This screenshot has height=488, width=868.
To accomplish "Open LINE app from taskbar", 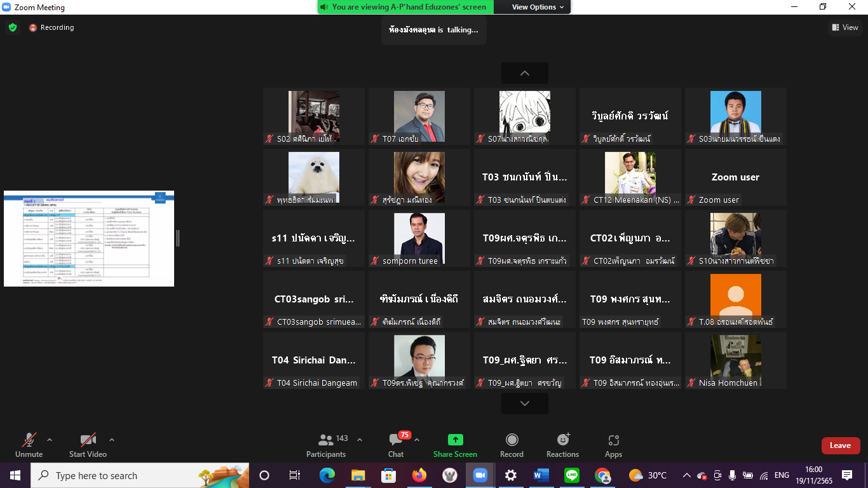I will click(x=572, y=475).
